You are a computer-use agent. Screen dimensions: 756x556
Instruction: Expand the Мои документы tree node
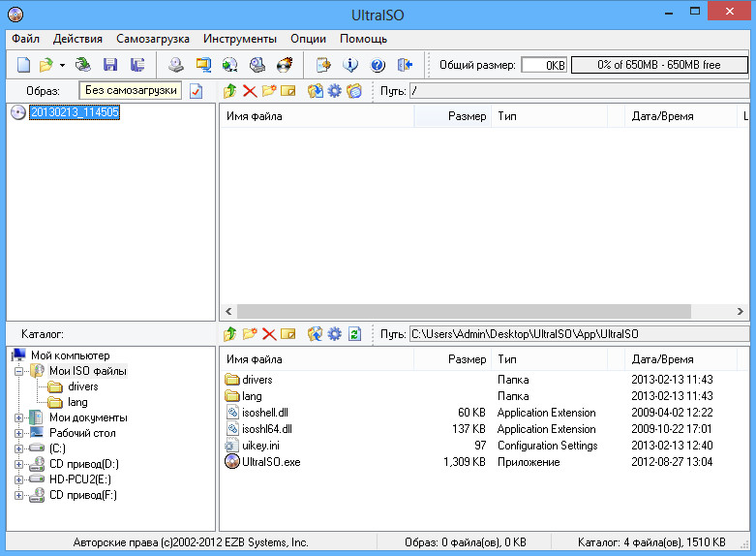tap(19, 417)
